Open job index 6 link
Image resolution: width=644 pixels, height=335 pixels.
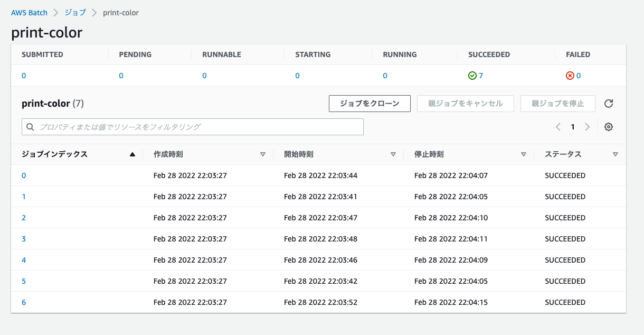tap(24, 302)
